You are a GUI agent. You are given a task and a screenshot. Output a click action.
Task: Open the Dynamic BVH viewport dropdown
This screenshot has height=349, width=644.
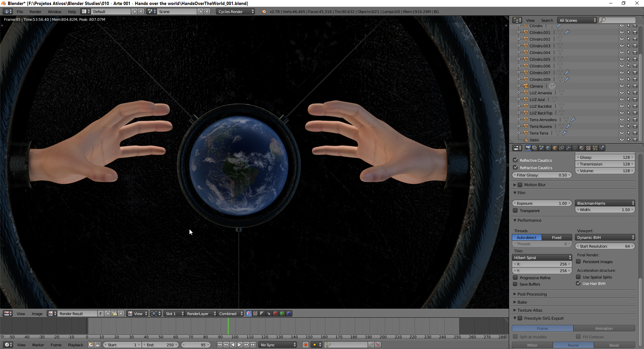tap(605, 237)
